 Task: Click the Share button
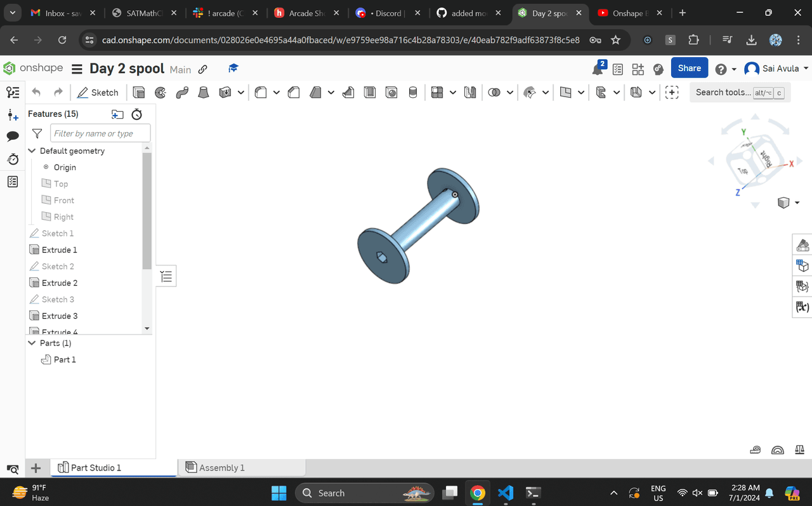[x=690, y=68]
